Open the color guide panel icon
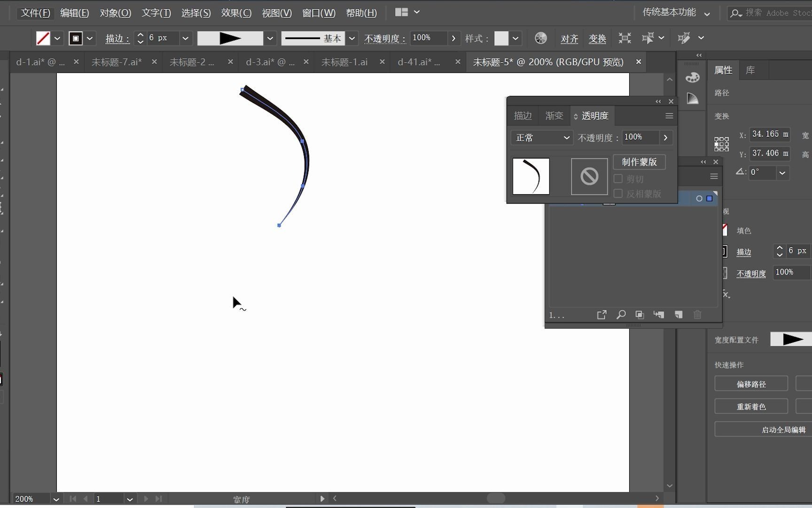 tap(692, 98)
